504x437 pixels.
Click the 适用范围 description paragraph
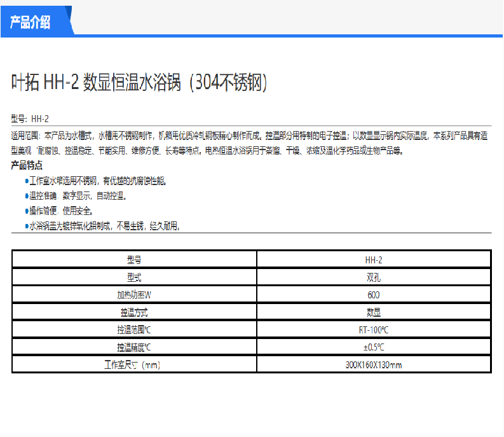click(249, 143)
